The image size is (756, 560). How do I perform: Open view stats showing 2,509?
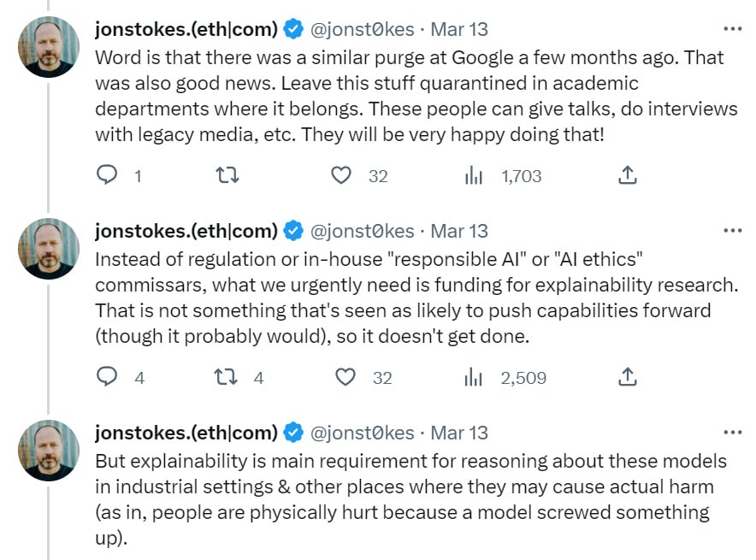(505, 378)
